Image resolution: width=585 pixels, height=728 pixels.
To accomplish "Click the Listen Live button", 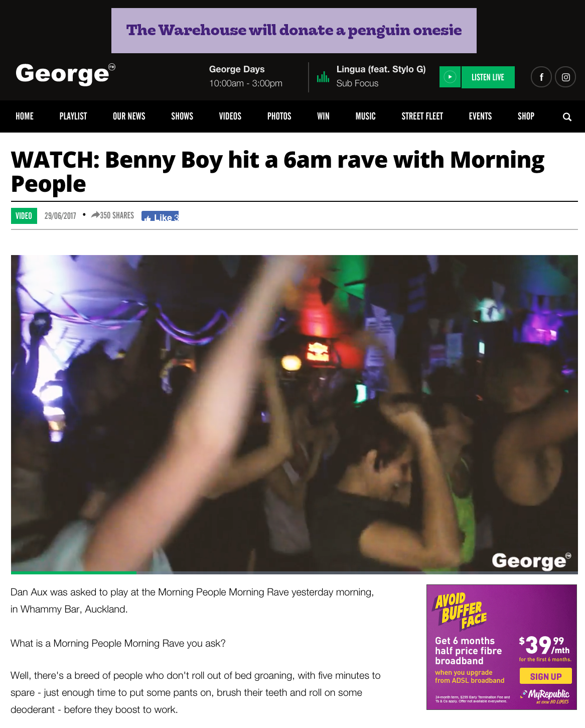I will (488, 77).
